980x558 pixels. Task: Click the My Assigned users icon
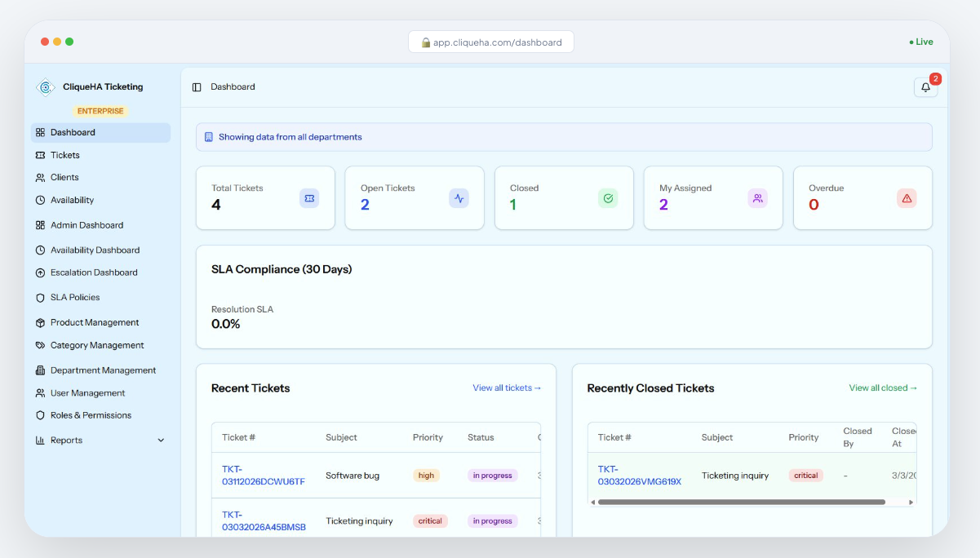pos(757,198)
